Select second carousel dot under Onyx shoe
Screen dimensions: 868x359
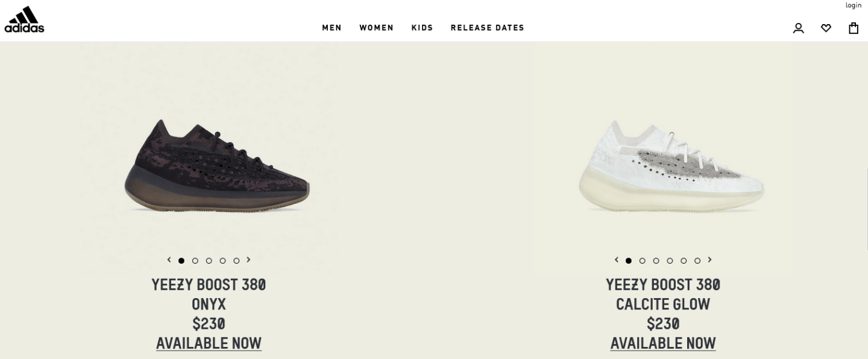point(195,261)
